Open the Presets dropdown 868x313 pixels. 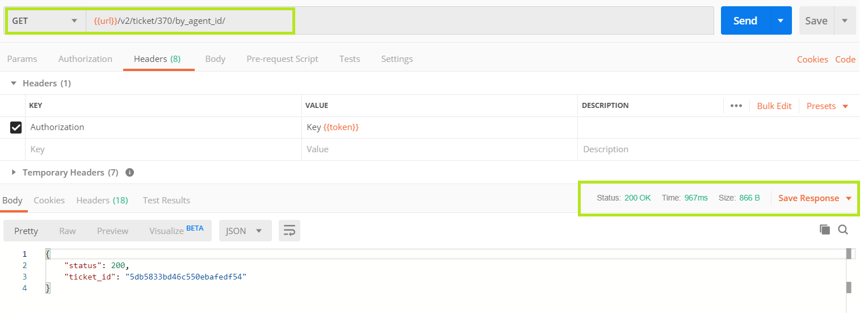pyautogui.click(x=827, y=106)
